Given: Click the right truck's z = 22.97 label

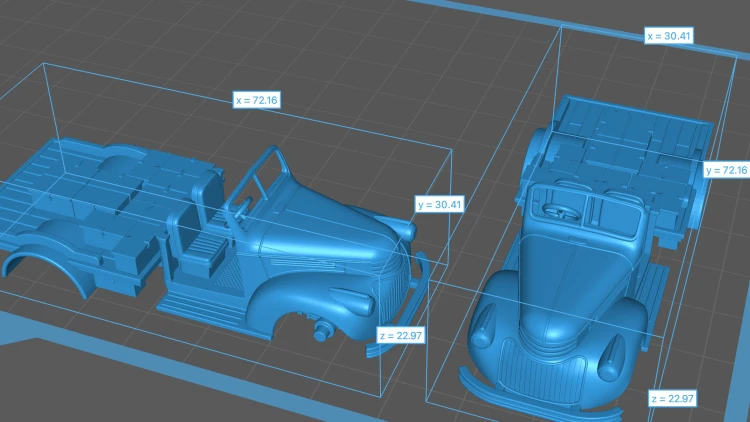Looking at the screenshot, I should point(673,398).
